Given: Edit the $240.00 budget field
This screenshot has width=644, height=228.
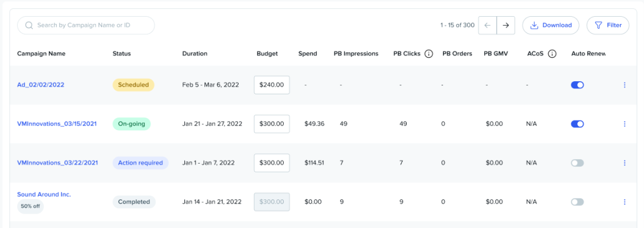Looking at the screenshot, I should pyautogui.click(x=272, y=85).
